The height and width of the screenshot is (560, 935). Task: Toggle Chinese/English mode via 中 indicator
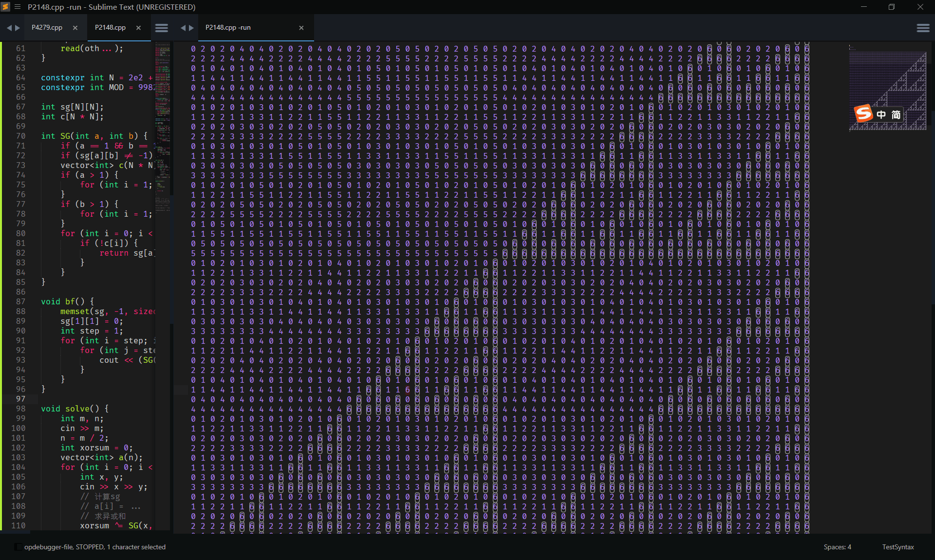tap(881, 114)
